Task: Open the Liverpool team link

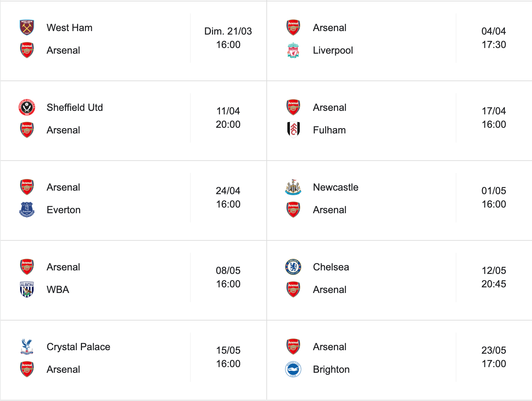Action: 333,50
